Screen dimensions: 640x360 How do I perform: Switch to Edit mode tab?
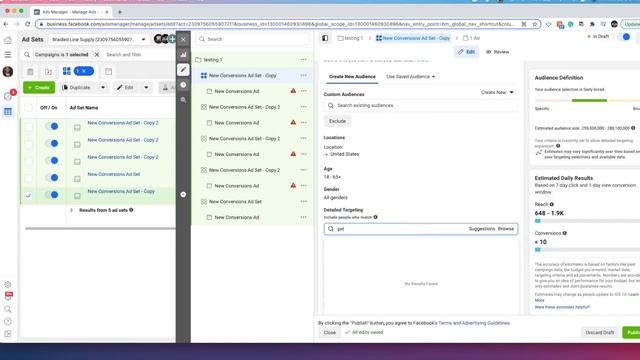click(466, 52)
